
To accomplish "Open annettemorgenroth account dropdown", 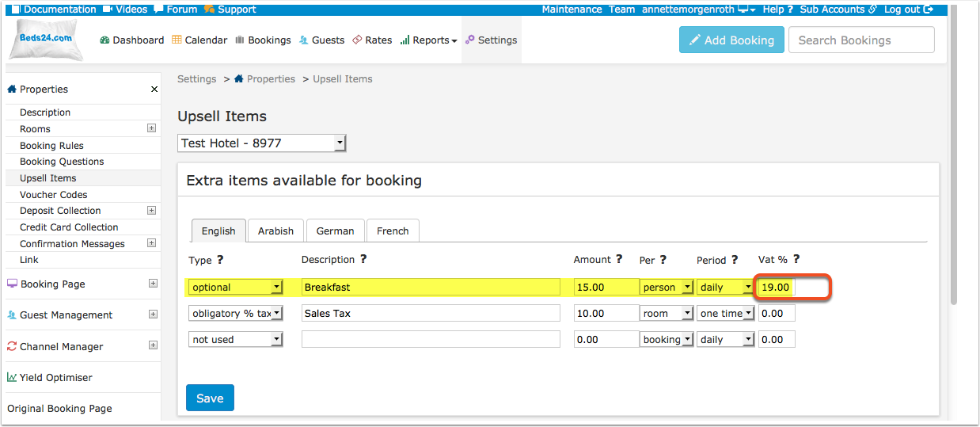I will click(x=698, y=10).
